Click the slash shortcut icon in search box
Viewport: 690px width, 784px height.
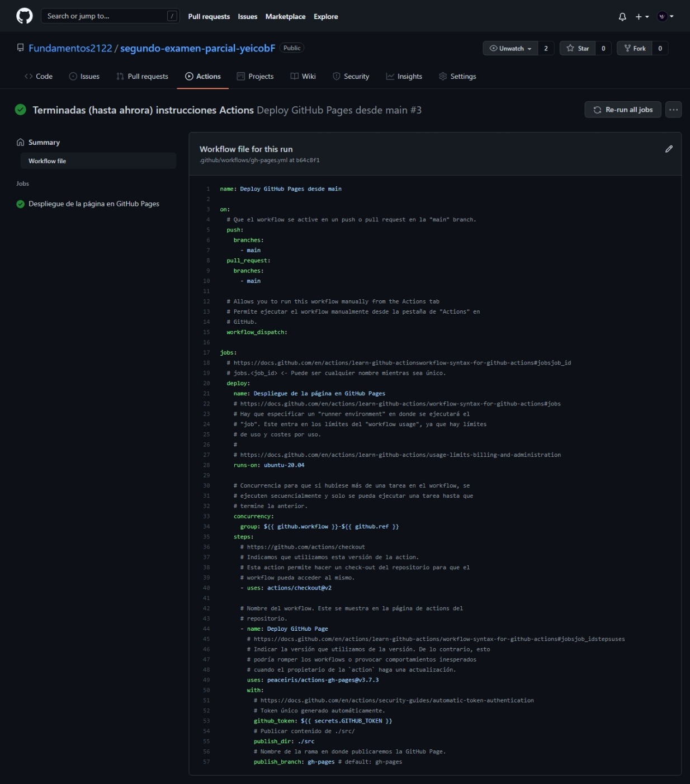pyautogui.click(x=172, y=16)
